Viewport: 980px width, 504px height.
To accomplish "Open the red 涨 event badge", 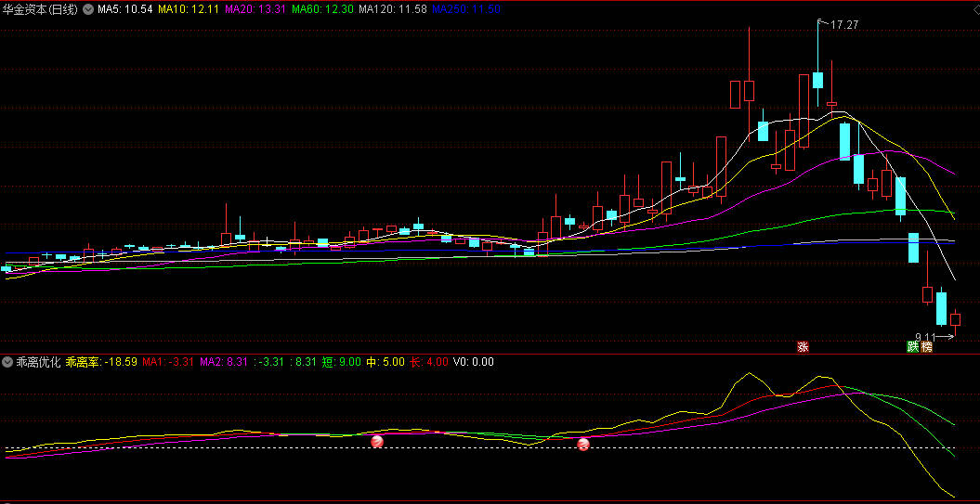I will [x=803, y=346].
